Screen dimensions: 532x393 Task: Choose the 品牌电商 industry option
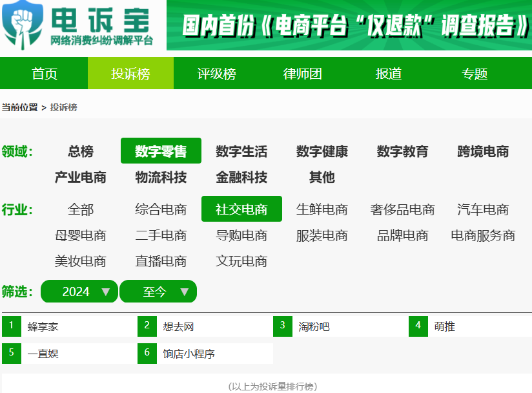(x=402, y=235)
